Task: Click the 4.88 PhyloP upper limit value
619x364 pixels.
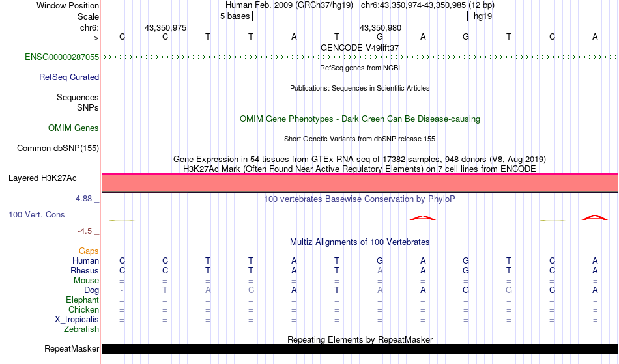Action: click(x=83, y=199)
